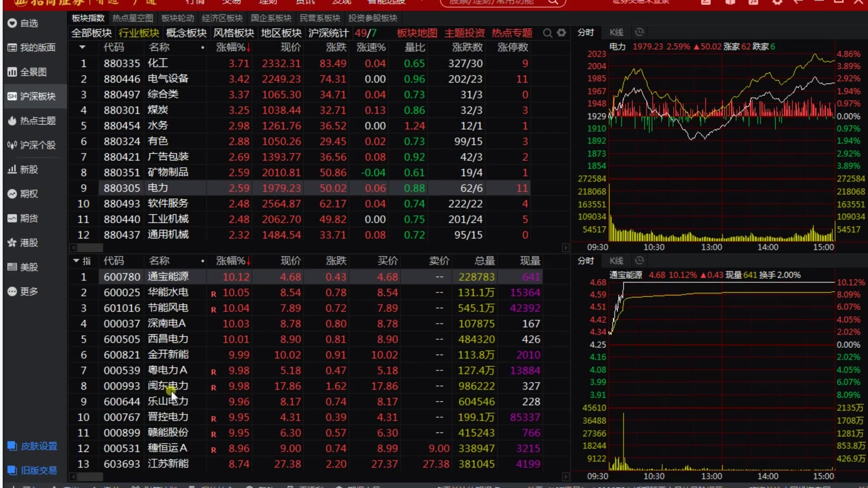Open 期货 futures page
868x488 pixels.
(x=23, y=218)
